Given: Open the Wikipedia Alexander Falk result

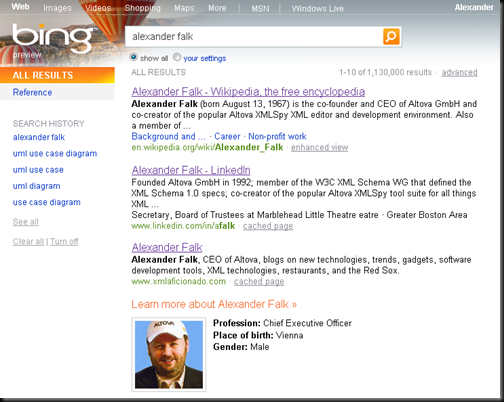Looking at the screenshot, I should pos(248,91).
